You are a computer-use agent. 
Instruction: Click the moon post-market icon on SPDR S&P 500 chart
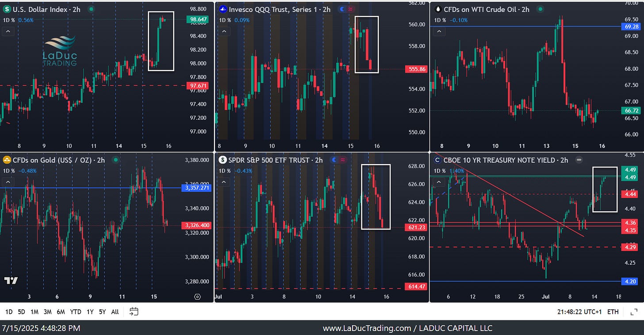pyautogui.click(x=334, y=160)
